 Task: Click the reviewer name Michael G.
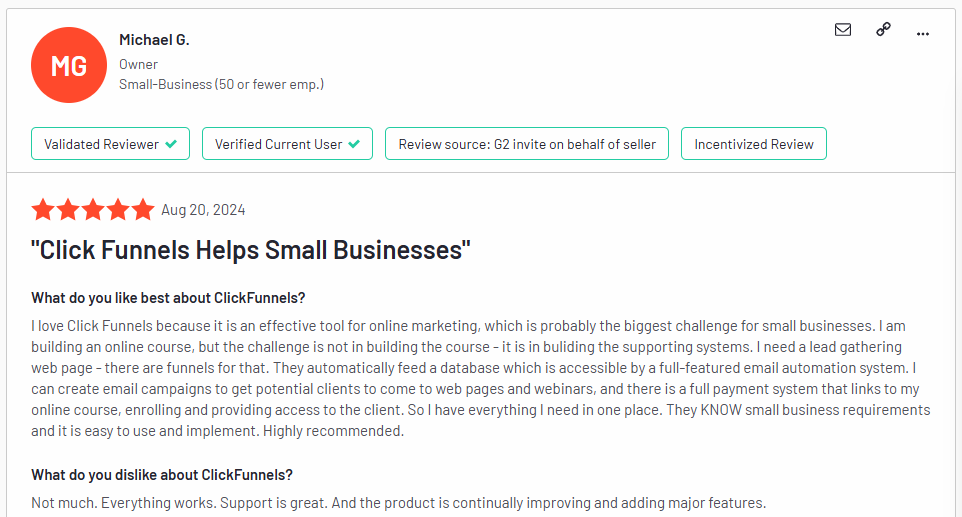click(154, 40)
